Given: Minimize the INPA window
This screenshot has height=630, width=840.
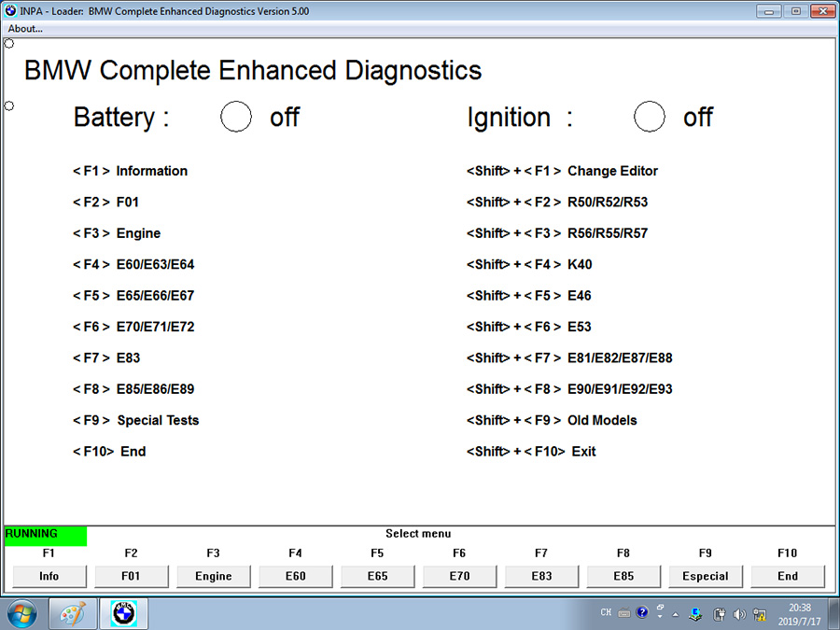Looking at the screenshot, I should (769, 11).
